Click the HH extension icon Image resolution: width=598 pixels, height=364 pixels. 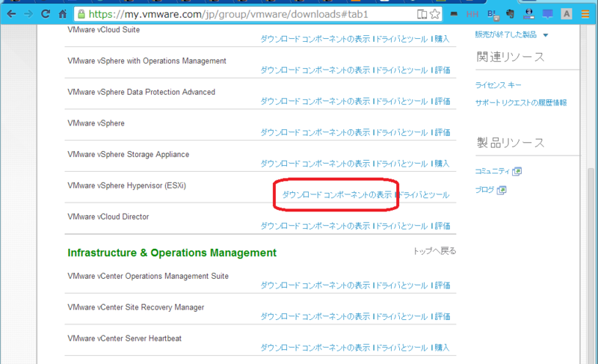pos(472,14)
